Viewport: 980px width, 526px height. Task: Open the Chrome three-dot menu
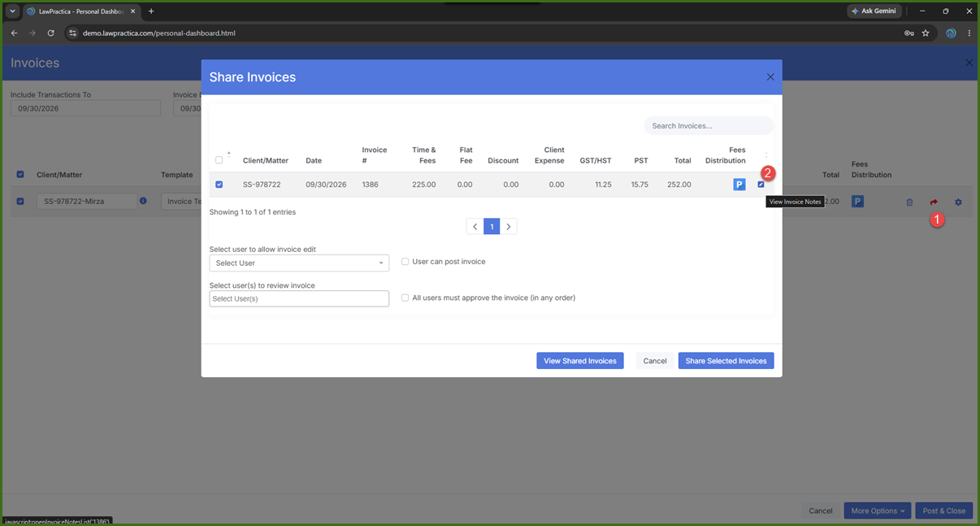[969, 33]
